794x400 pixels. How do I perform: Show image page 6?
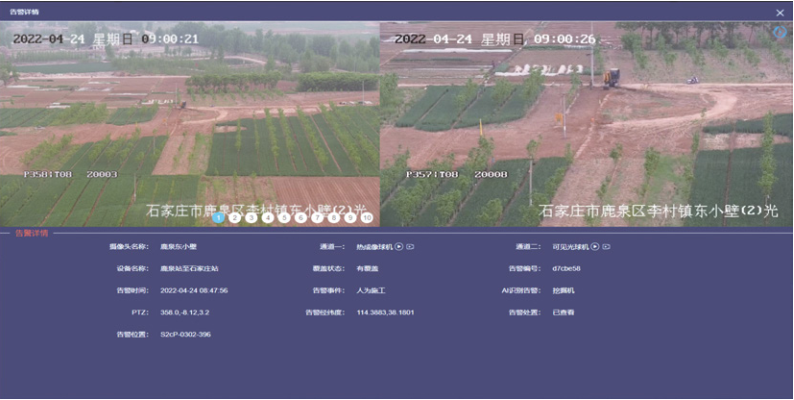point(301,217)
